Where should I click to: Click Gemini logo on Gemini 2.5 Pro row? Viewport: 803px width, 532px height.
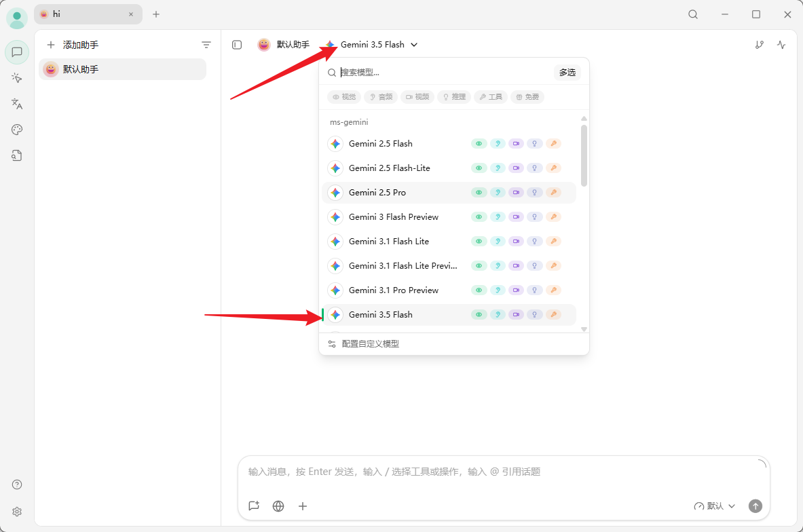click(x=335, y=193)
